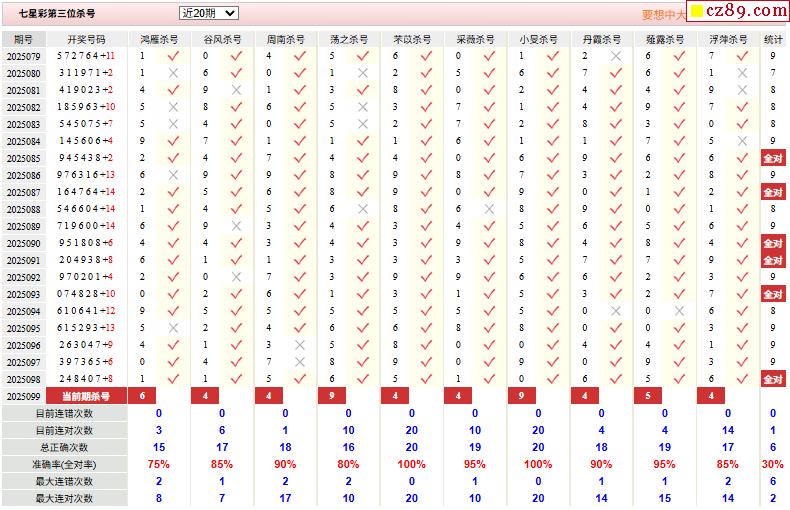
Task: Click period number 2025099
Action: pyautogui.click(x=24, y=396)
